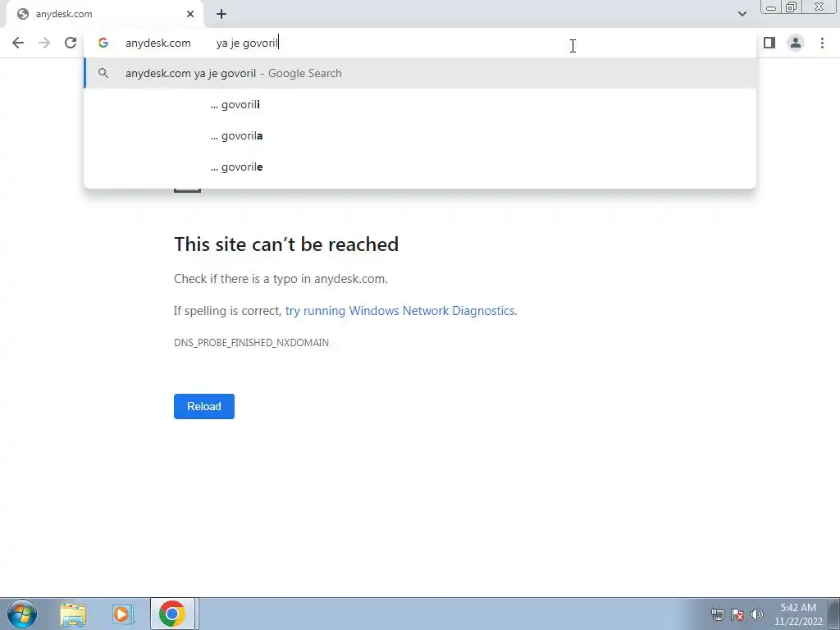Open Windows Explorer from taskbar
The height and width of the screenshot is (630, 840).
73,614
